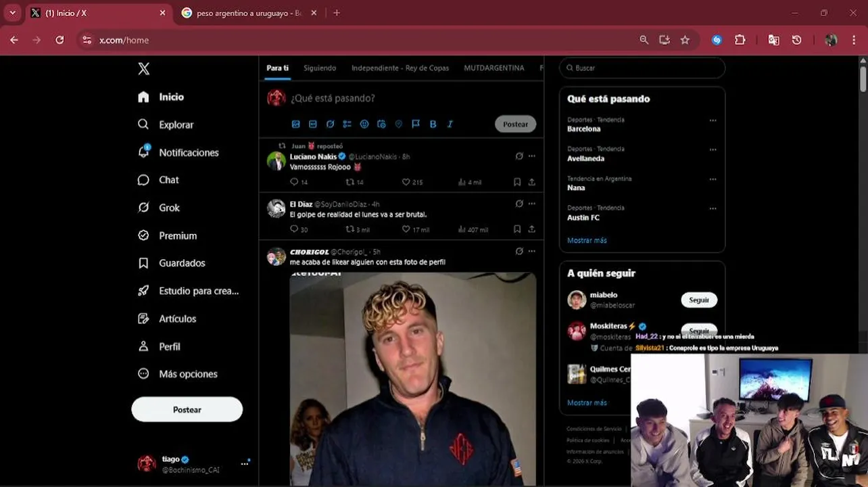868x487 pixels.
Task: Open tab search chevron in Chrome
Action: 12,13
